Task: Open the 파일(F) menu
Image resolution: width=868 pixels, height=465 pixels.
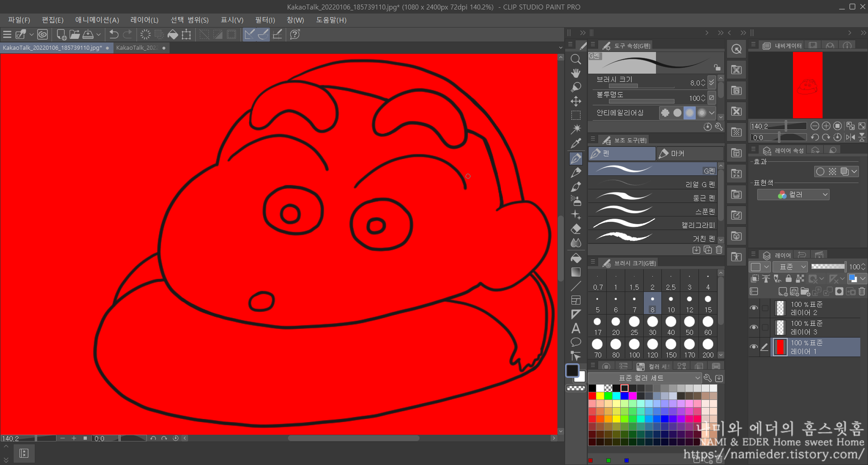Action: point(19,20)
